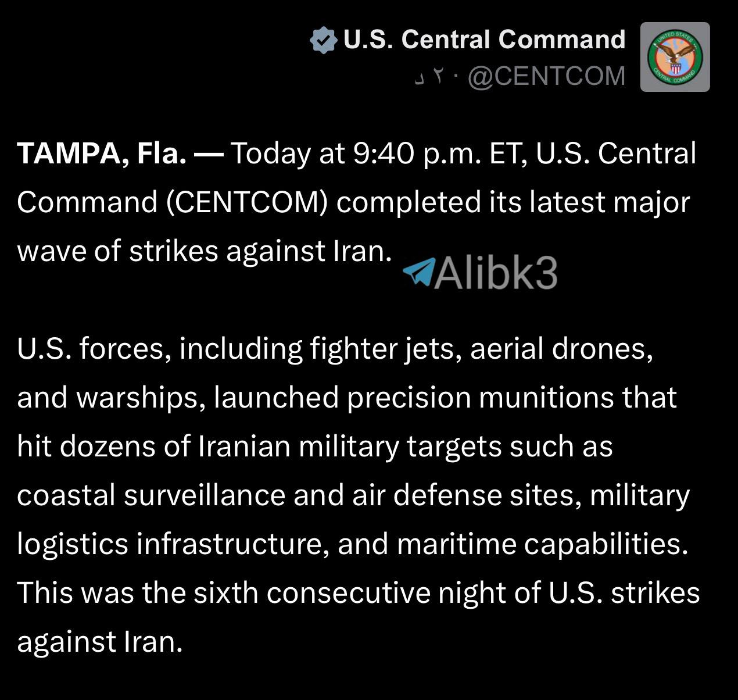The width and height of the screenshot is (738, 700).
Task: Click the Telegram paper plane watermark icon
Action: 418,272
